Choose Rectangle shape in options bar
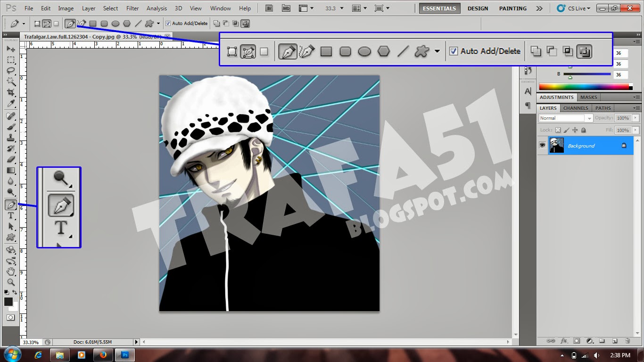644x362 pixels. 93,24
